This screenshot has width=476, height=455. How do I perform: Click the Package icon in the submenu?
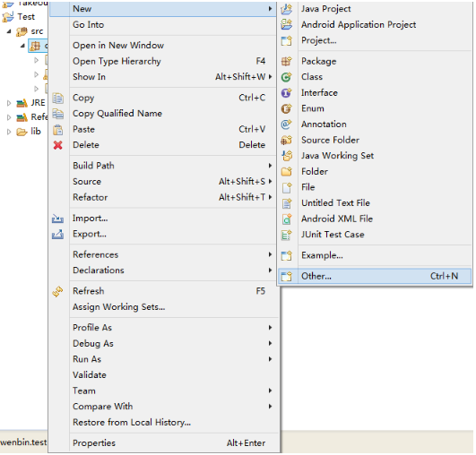pos(287,61)
